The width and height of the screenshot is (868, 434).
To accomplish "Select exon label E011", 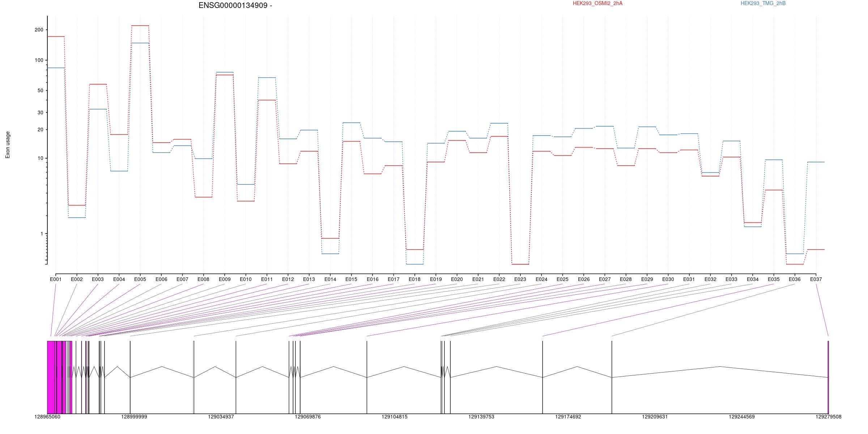I will (x=267, y=279).
